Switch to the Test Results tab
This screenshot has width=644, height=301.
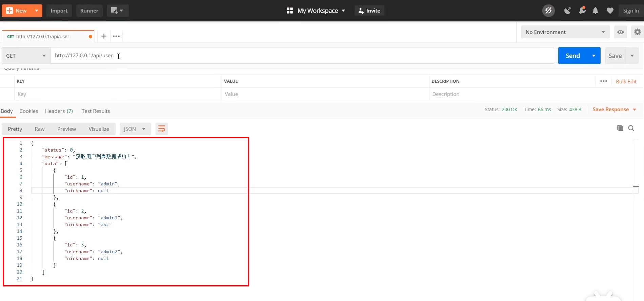click(96, 111)
